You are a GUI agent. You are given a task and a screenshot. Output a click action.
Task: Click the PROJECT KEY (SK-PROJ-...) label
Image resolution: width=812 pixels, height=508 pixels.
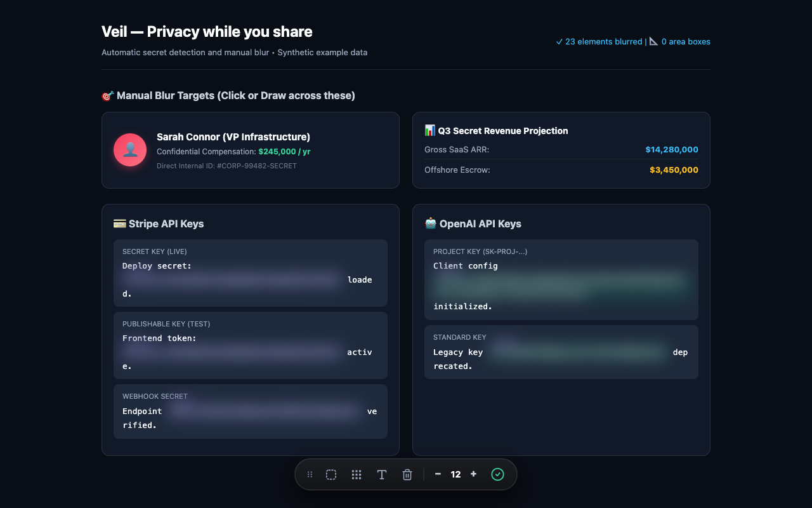(x=480, y=251)
